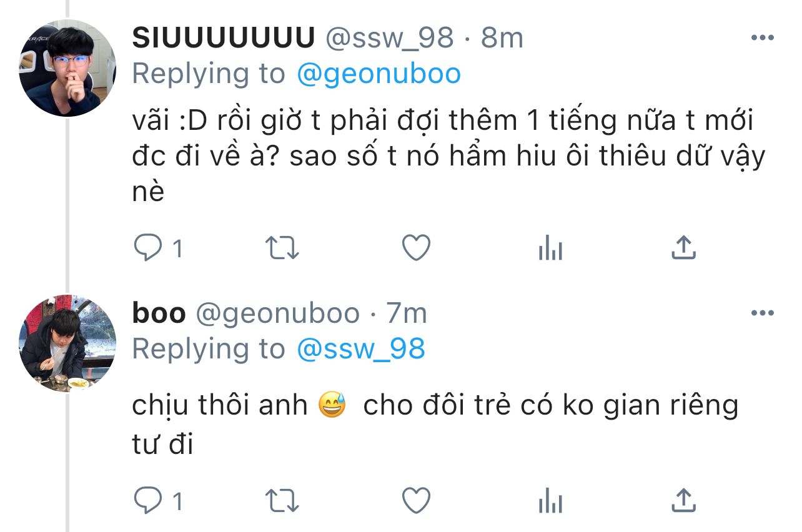Like the tweet by ssw_98
This screenshot has height=532, width=802.
(415, 249)
